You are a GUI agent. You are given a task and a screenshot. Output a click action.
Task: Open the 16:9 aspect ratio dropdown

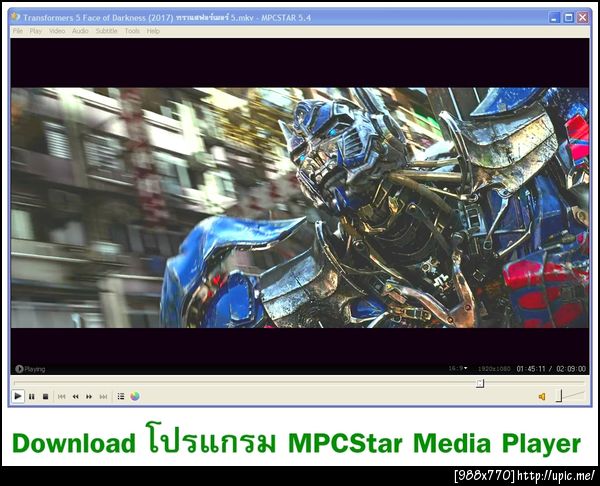(x=458, y=368)
